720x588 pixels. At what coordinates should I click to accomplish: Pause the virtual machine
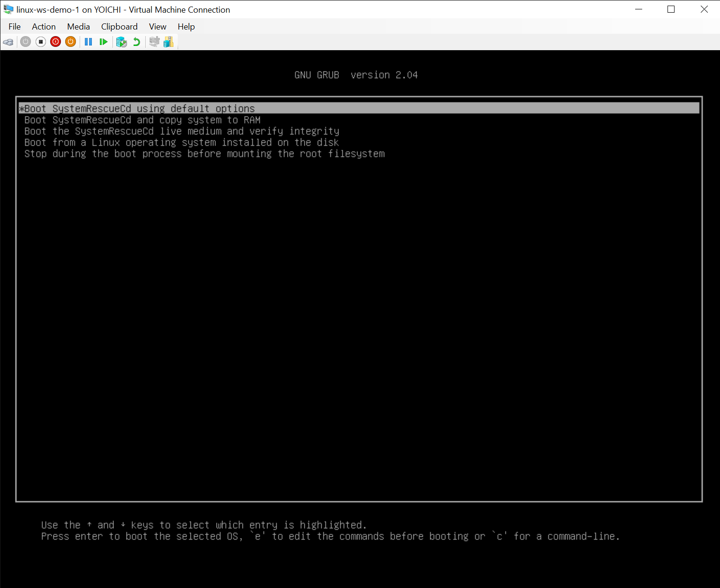click(x=88, y=42)
